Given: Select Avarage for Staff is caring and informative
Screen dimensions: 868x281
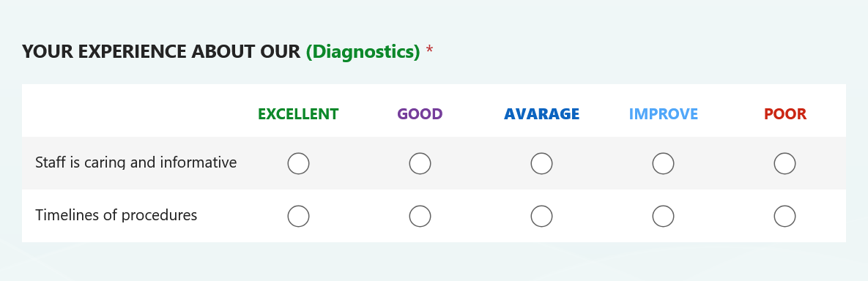Looking at the screenshot, I should pos(541,164).
